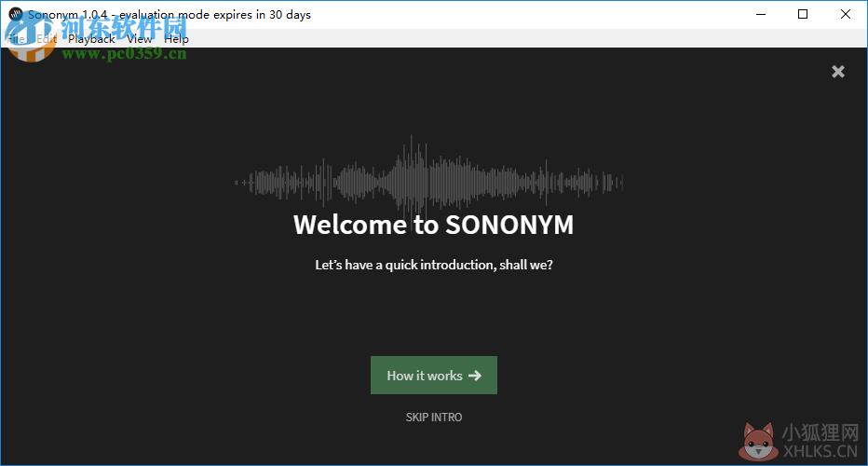This screenshot has width=868, height=466.
Task: Click the SKIP INTRO link
Action: [x=433, y=418]
